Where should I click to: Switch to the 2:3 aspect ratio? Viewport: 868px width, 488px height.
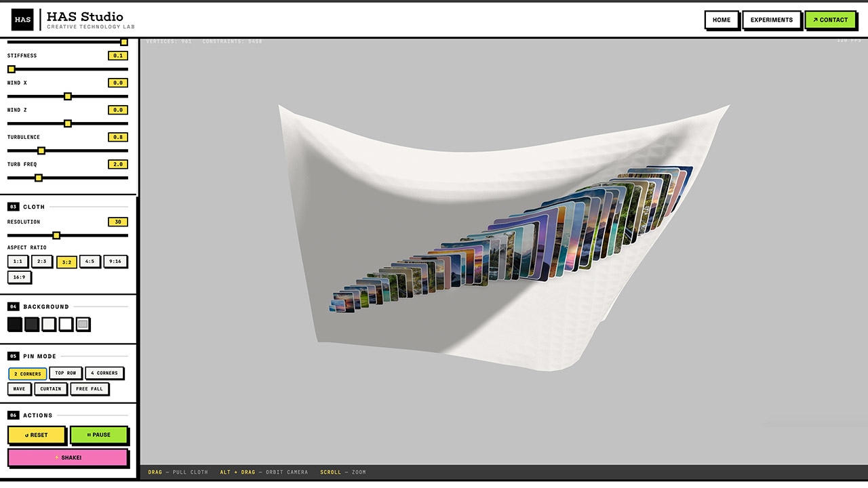[x=41, y=261]
